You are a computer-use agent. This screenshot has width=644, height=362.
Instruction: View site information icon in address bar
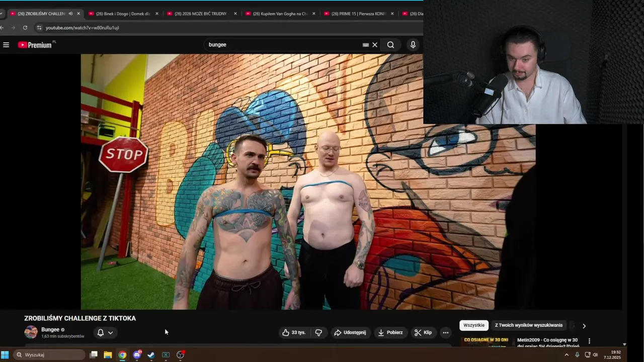pyautogui.click(x=39, y=28)
